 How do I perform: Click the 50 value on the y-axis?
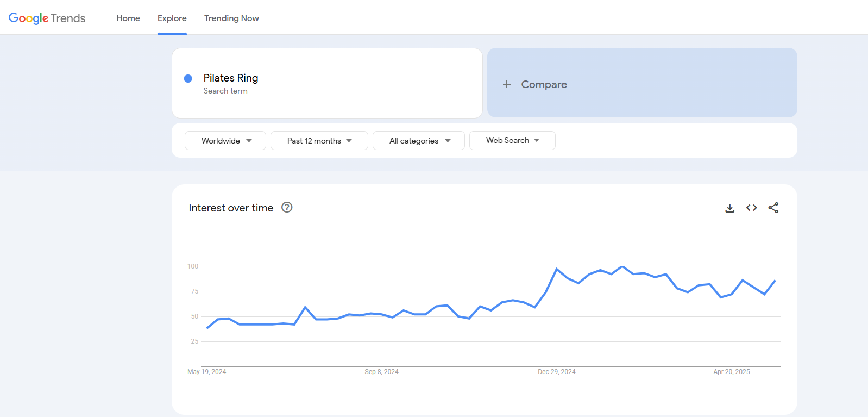point(194,316)
